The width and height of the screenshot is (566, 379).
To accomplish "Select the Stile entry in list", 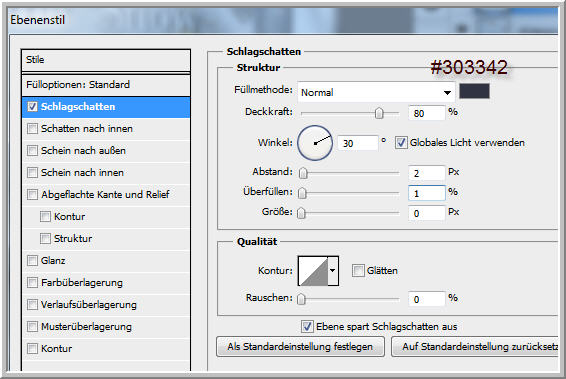I will [106, 60].
